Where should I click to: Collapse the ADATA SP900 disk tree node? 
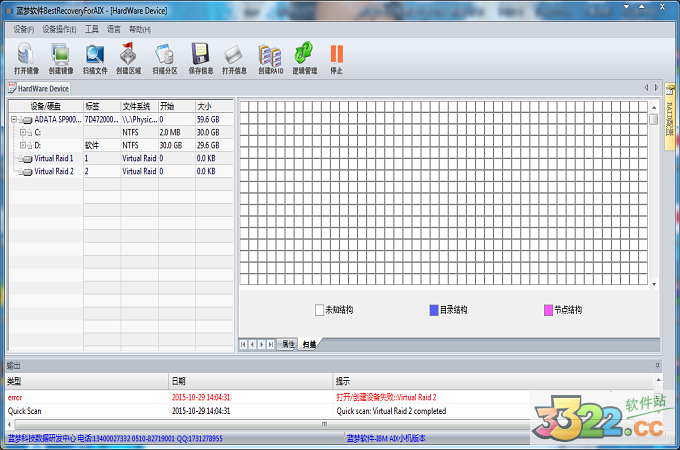tap(15, 119)
